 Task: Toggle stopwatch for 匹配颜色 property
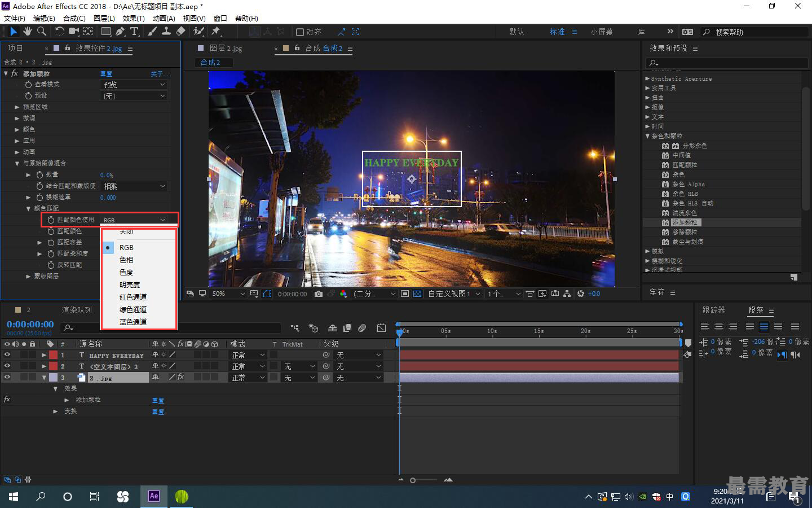coord(51,231)
